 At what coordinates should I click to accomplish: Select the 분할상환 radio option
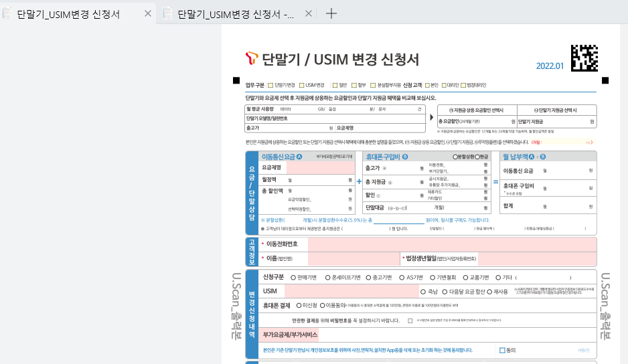(x=455, y=157)
